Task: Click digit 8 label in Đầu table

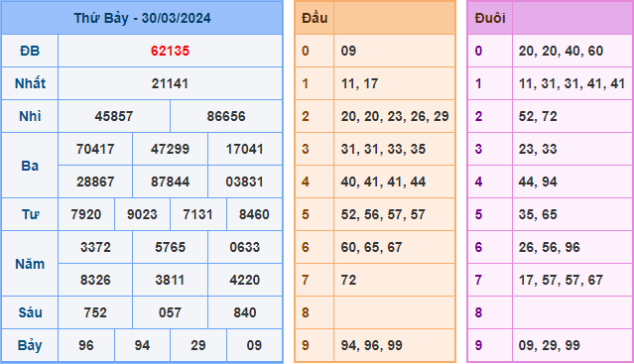Action: tap(306, 312)
